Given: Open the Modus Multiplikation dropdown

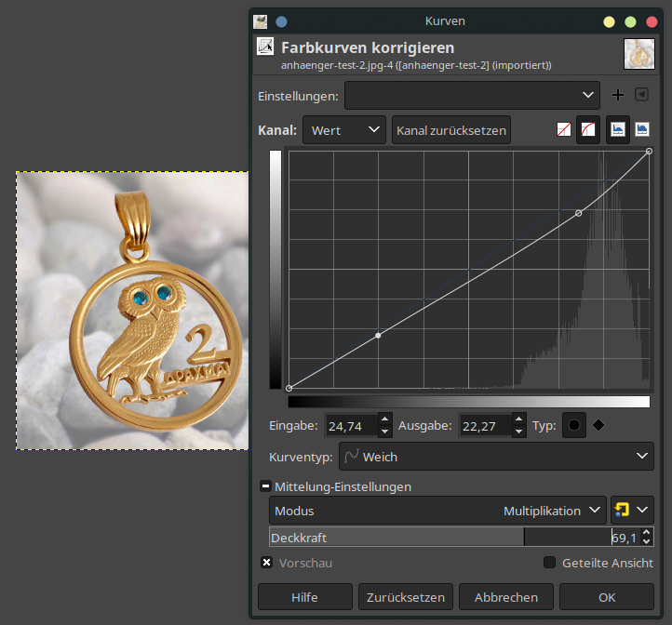Looking at the screenshot, I should tap(437, 511).
